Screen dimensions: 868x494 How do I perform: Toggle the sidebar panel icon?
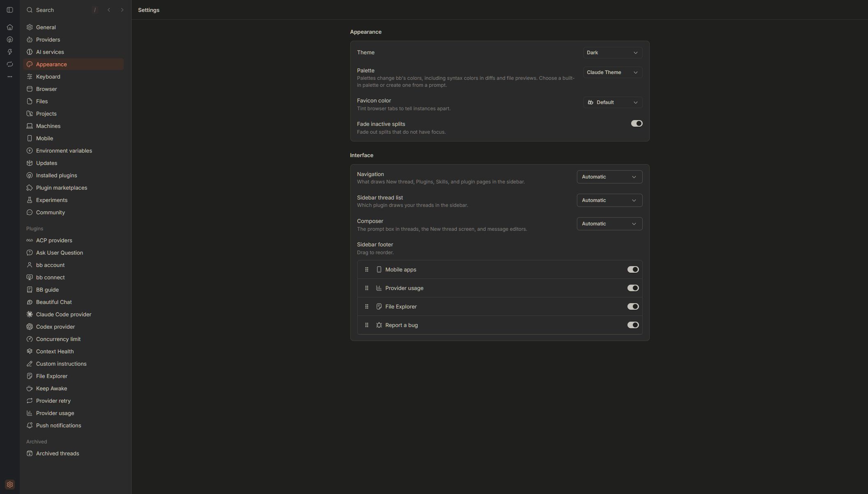click(x=10, y=10)
